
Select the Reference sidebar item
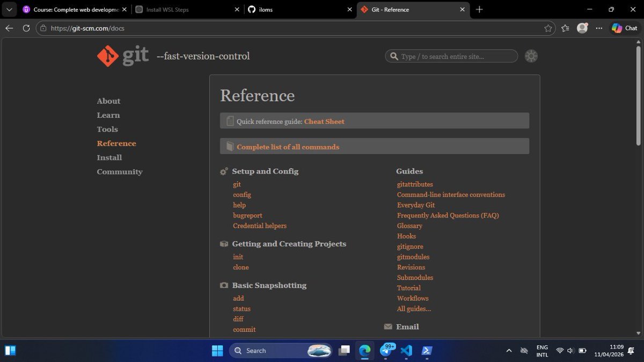point(116,143)
